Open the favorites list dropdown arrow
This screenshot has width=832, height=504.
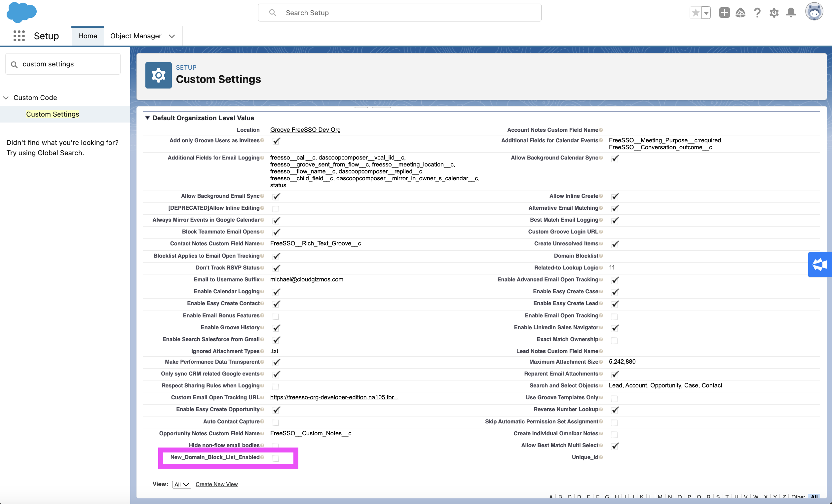[706, 13]
